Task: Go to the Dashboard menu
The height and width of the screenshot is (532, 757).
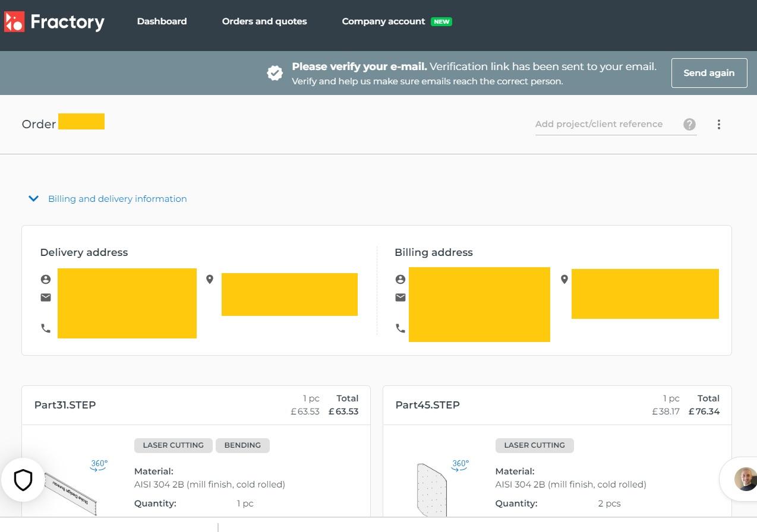Action: coord(162,21)
